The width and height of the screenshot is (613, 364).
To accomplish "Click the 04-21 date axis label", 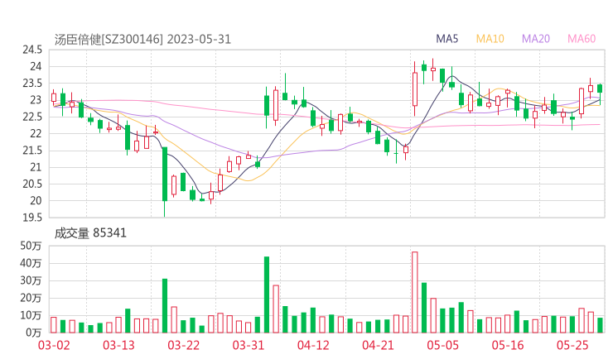I will [x=378, y=345].
